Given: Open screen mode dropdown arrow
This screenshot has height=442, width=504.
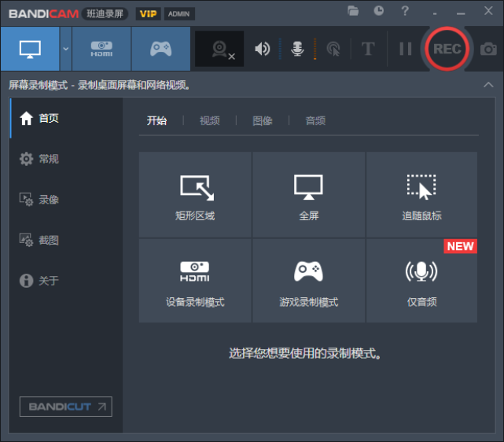Looking at the screenshot, I should (65, 49).
